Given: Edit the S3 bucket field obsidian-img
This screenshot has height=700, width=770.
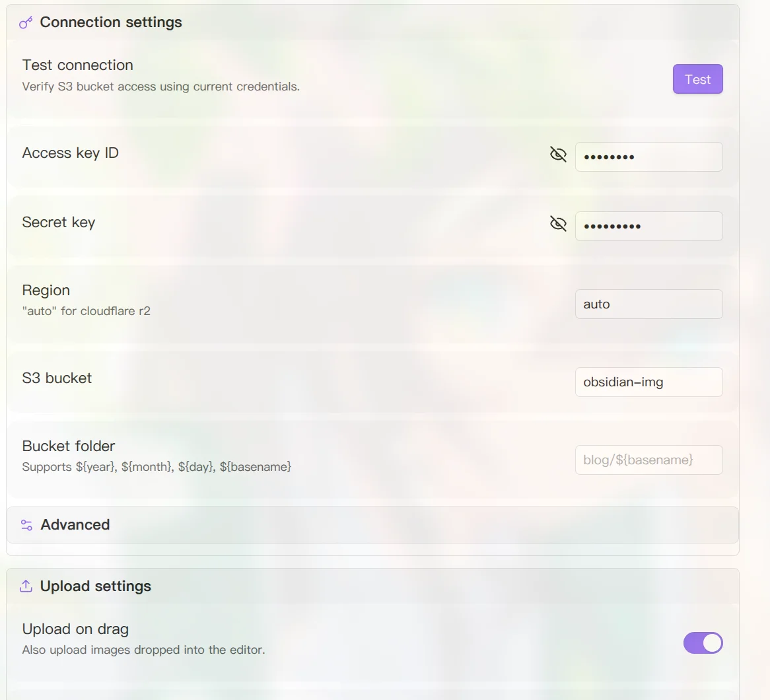Looking at the screenshot, I should (x=648, y=382).
